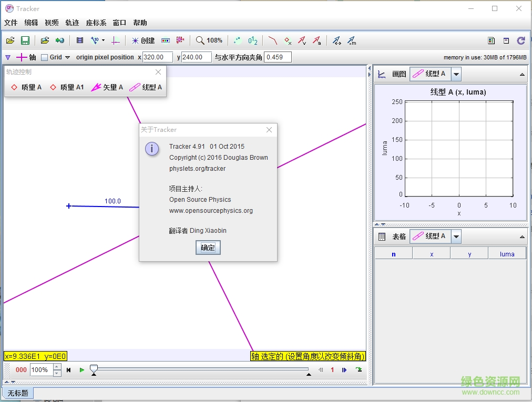Image resolution: width=532 pixels, height=402 pixels.
Task: Save the current project
Action: 24,40
